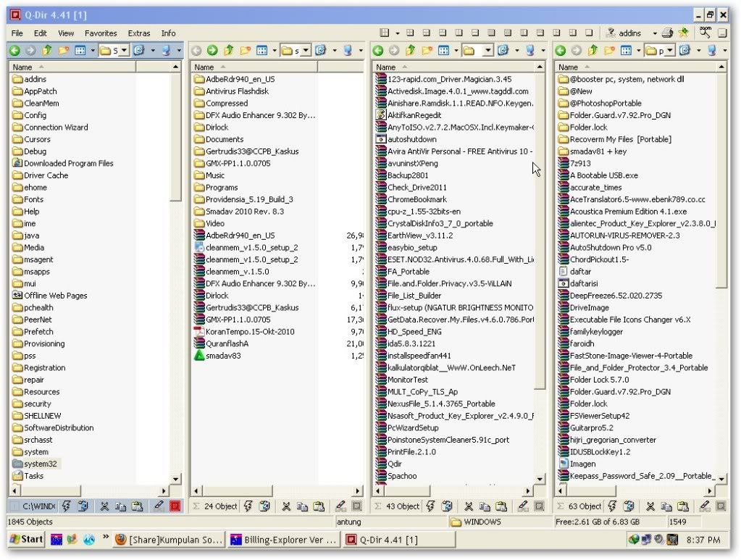This screenshot has width=741, height=560.
Task: Go forward in the second pane
Action: 212,50
